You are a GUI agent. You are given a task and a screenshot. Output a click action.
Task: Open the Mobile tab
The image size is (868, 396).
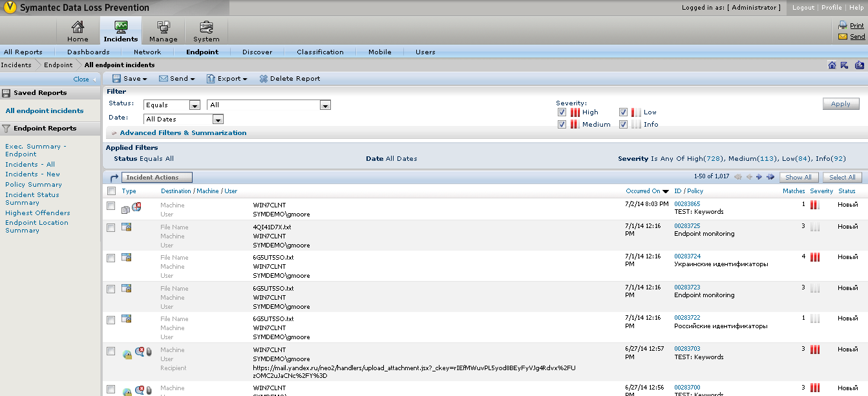point(380,52)
